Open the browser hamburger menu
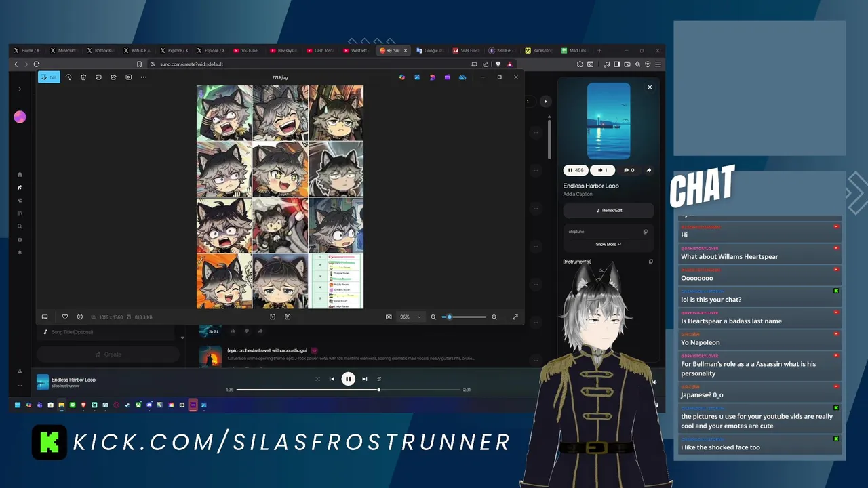This screenshot has height=488, width=868. [x=658, y=64]
